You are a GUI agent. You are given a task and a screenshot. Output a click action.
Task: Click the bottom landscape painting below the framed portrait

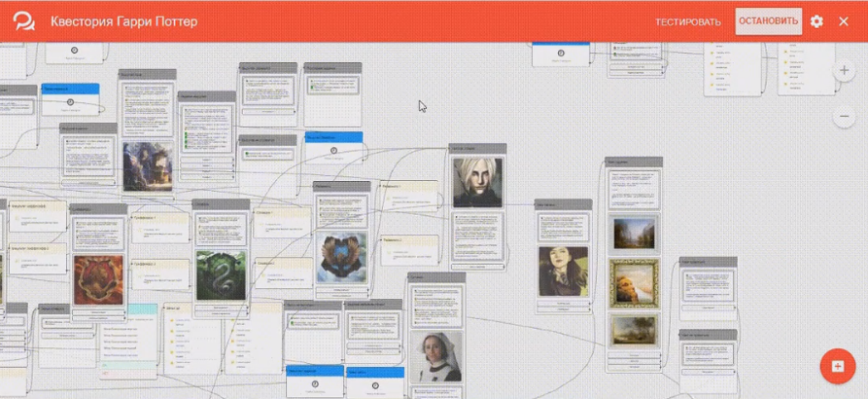tap(634, 331)
